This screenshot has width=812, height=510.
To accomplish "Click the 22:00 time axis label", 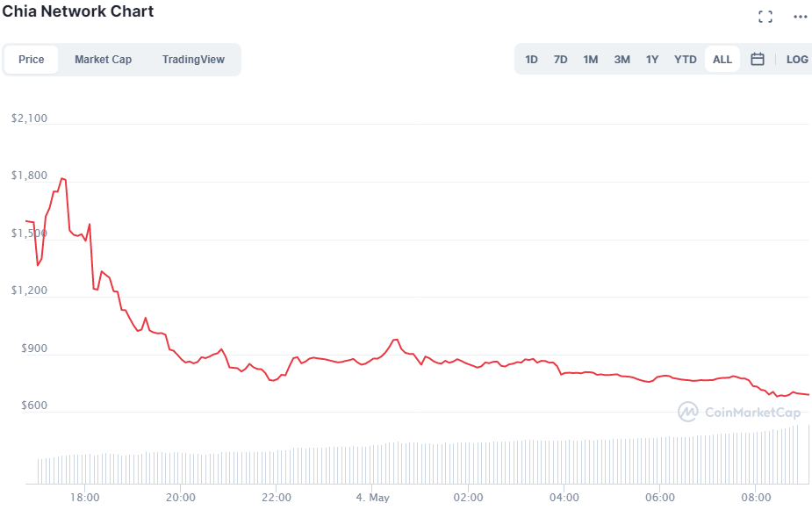I will [x=276, y=498].
